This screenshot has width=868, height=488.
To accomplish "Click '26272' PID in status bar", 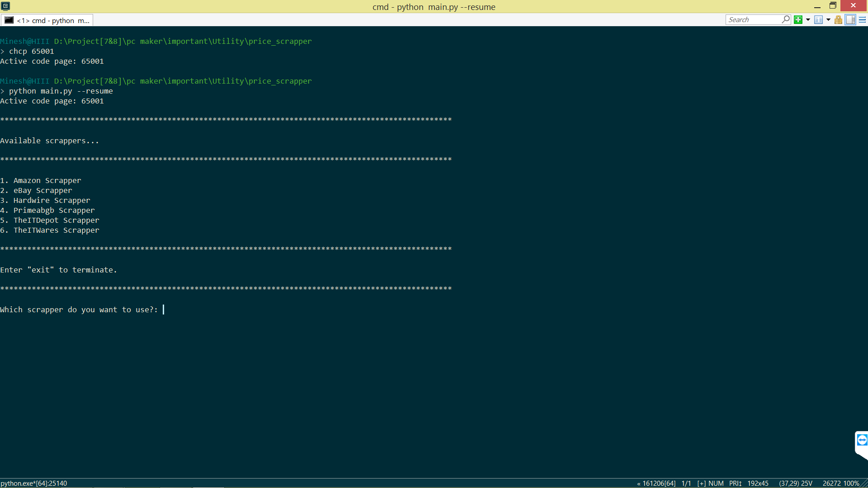I will pos(832,483).
